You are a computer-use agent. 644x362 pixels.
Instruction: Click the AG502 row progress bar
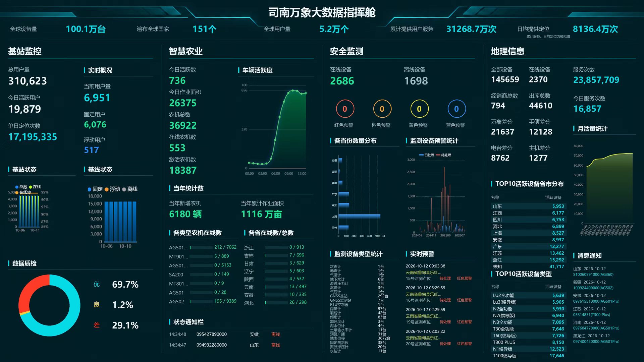201,302
